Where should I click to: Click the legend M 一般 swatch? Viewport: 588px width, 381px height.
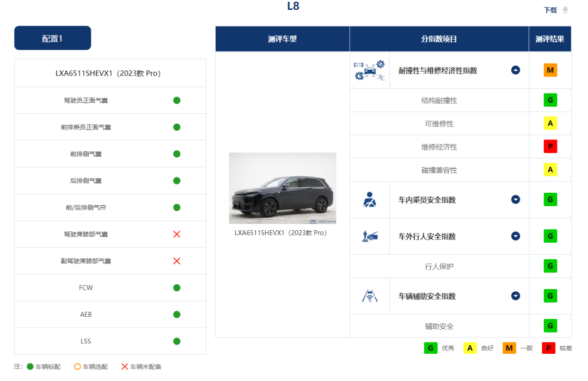(509, 348)
